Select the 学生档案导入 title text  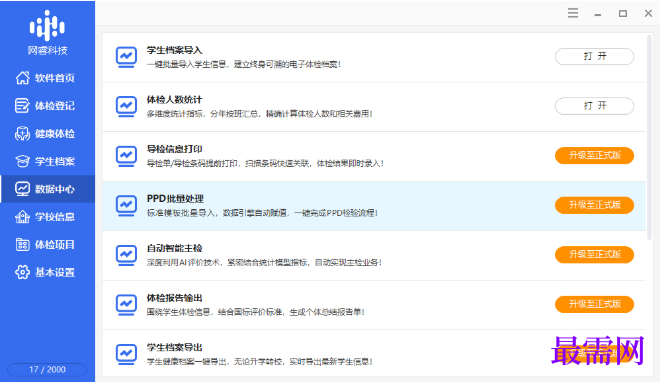point(174,50)
